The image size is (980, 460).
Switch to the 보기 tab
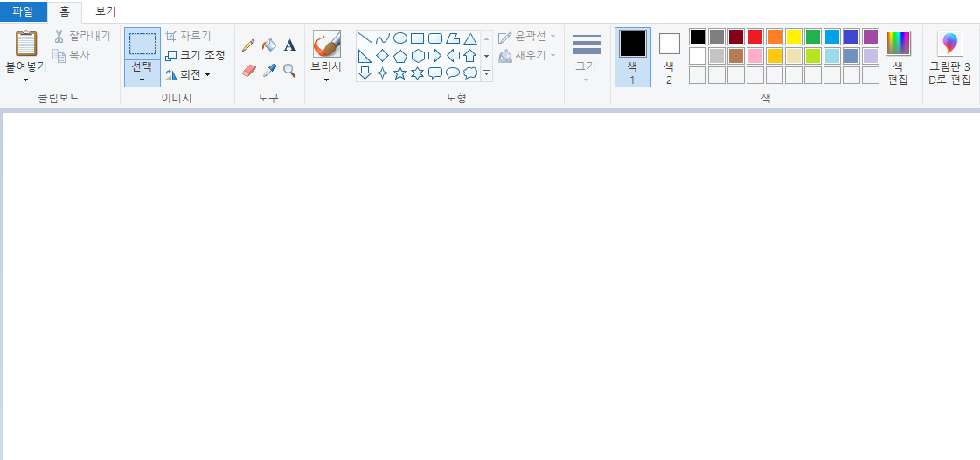point(106,11)
